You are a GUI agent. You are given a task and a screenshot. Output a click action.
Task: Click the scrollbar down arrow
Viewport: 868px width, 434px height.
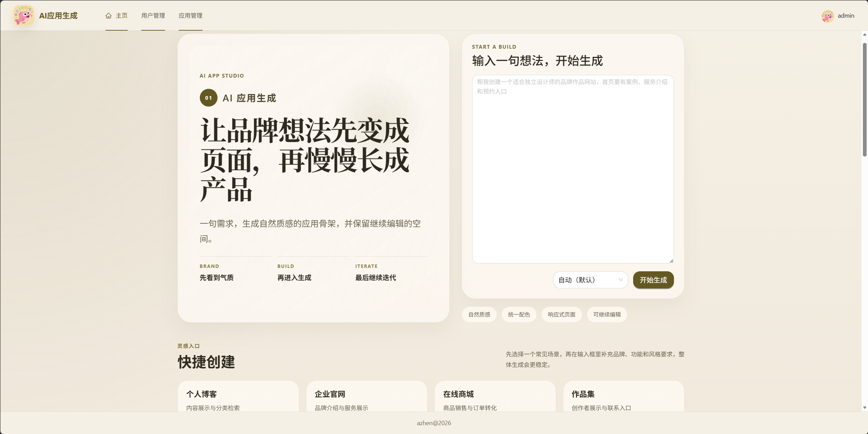(865, 407)
